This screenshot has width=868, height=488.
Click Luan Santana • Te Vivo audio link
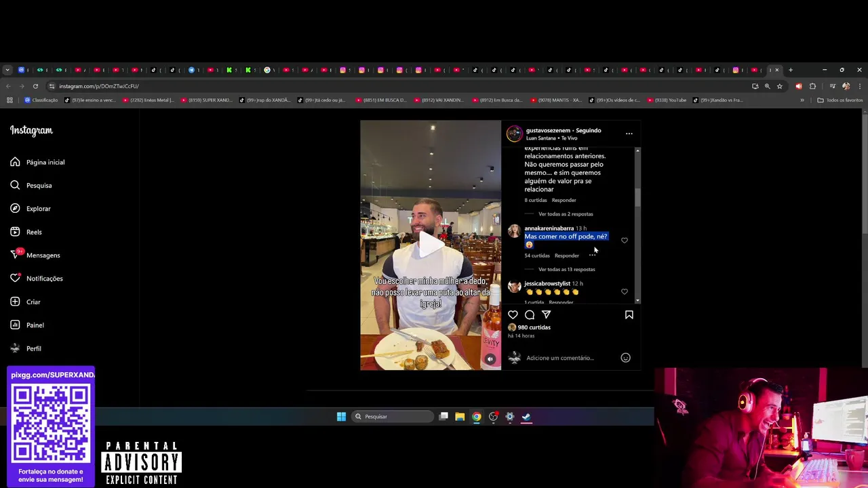[x=552, y=138]
